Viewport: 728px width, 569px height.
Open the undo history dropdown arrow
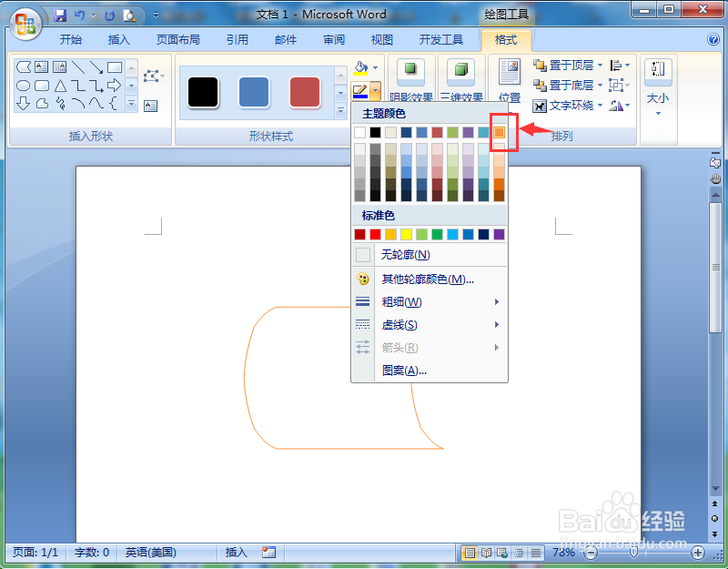[x=93, y=15]
